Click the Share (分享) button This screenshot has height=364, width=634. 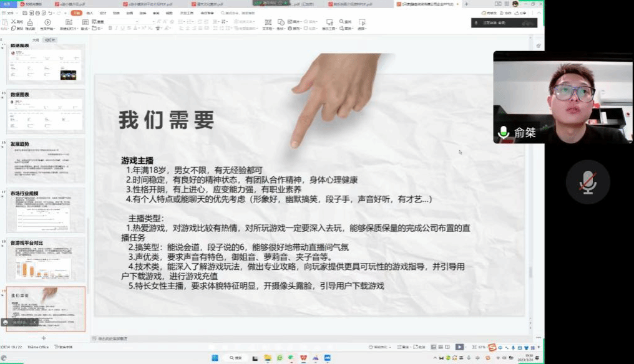521,12
